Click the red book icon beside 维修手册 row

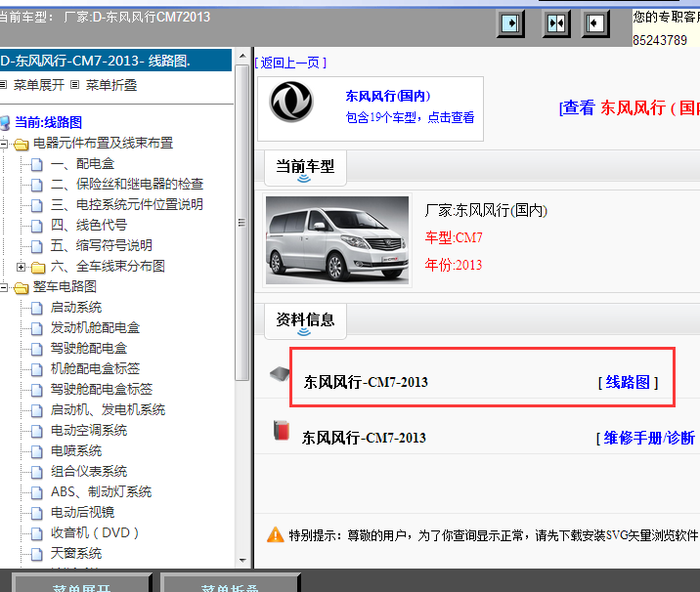click(x=282, y=431)
